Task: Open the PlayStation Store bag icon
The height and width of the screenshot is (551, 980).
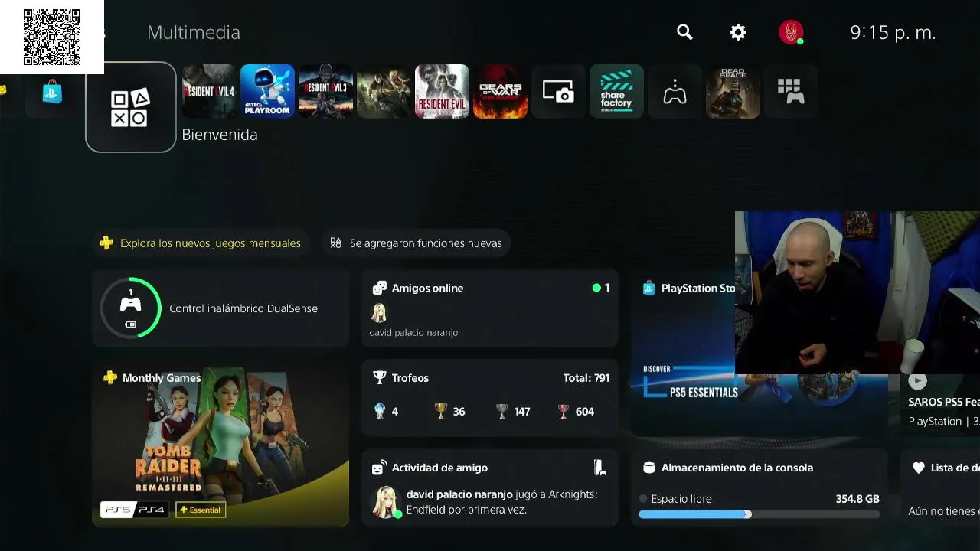Action: (52, 93)
